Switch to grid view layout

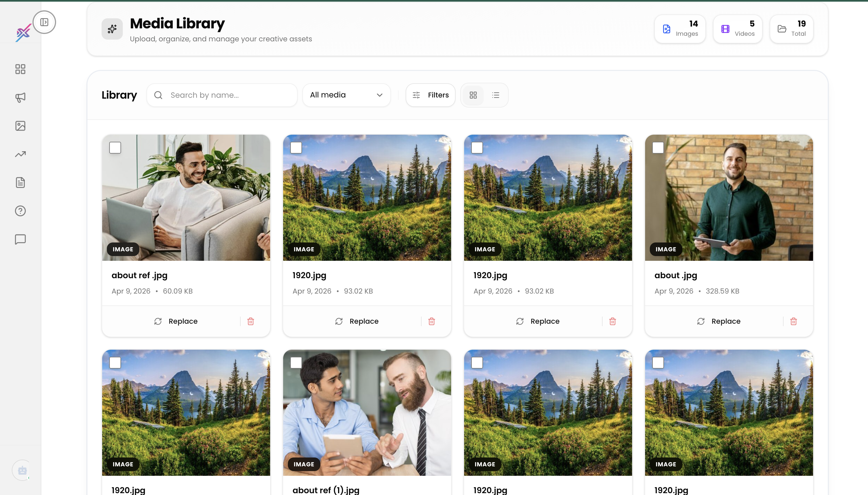[x=473, y=95]
